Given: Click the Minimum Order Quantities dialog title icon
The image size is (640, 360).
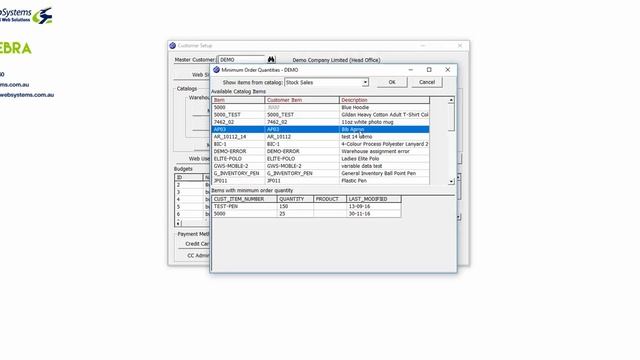Looking at the screenshot, I should (x=216, y=70).
